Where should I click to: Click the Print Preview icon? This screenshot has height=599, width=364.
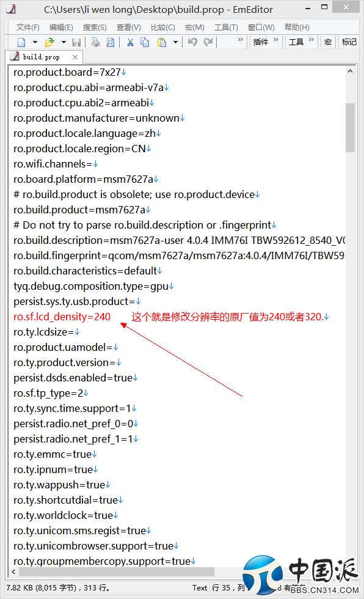pyautogui.click(x=111, y=42)
